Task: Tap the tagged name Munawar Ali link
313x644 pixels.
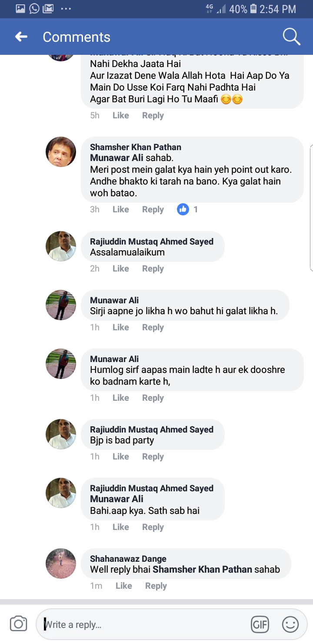Action: 117,158
